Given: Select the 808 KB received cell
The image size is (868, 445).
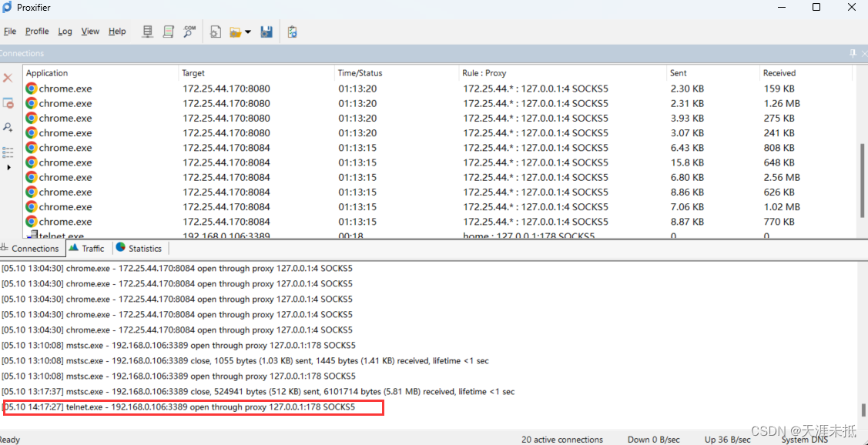Looking at the screenshot, I should (x=779, y=148).
